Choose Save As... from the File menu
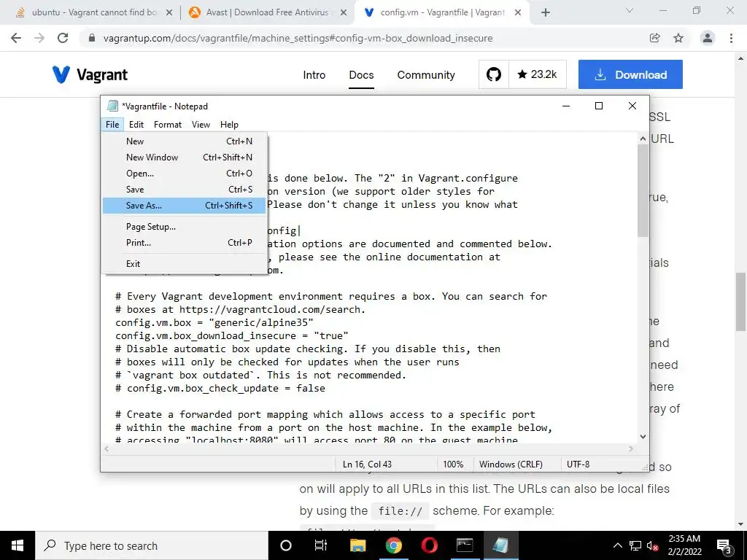The image size is (747, 560). click(185, 205)
